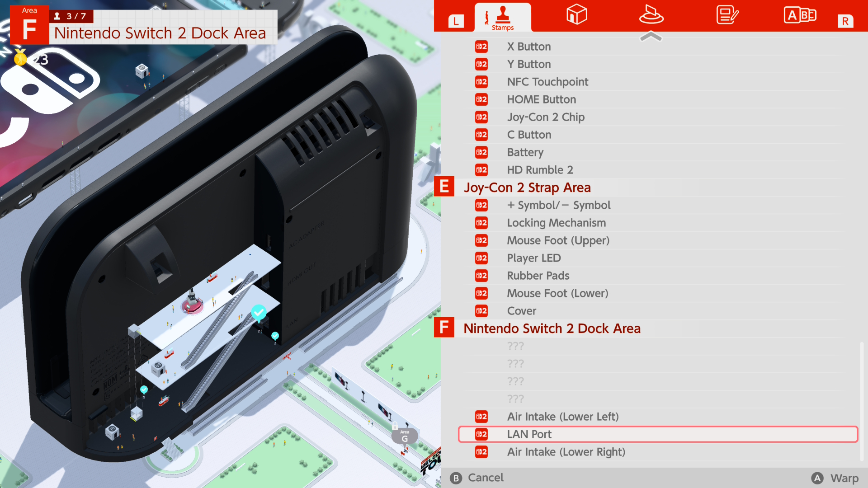
Task: Open the joystick minigames tab
Action: point(651,14)
